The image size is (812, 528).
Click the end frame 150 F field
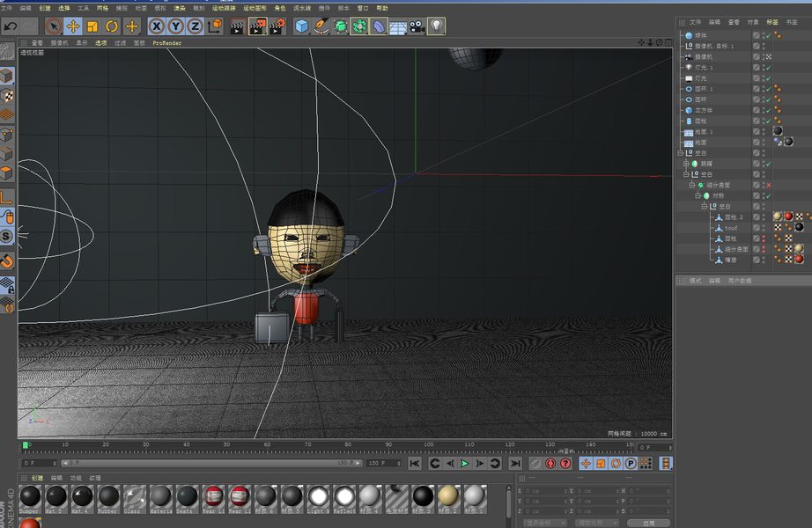[x=384, y=463]
